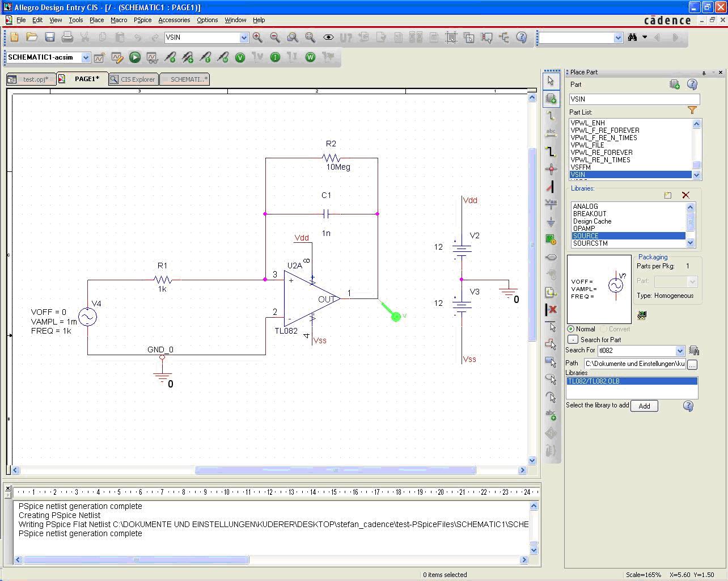Open the SCHEMATIC1-acsim profile dropdown
Image resolution: width=728 pixels, height=581 pixels.
(86, 57)
